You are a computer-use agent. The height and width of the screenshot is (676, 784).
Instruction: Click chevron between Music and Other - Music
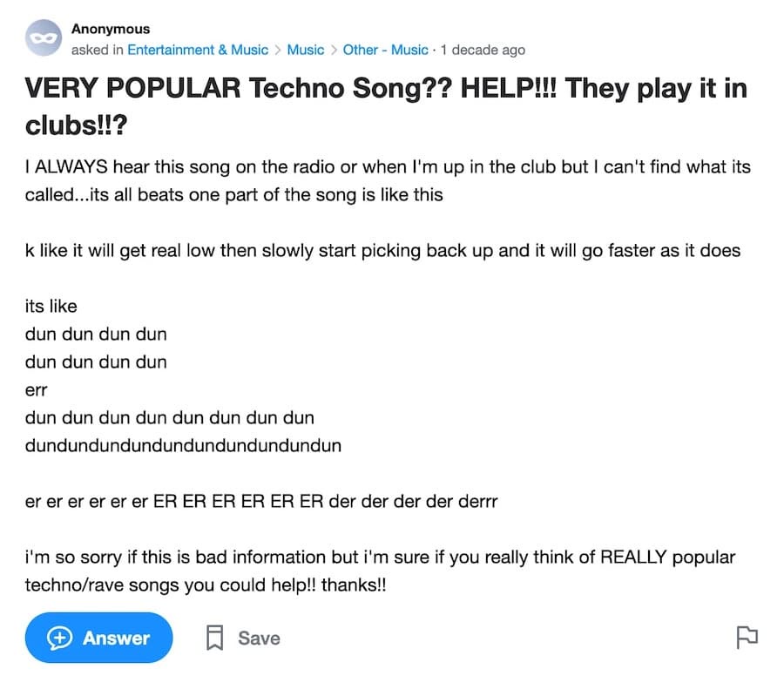[x=334, y=50]
